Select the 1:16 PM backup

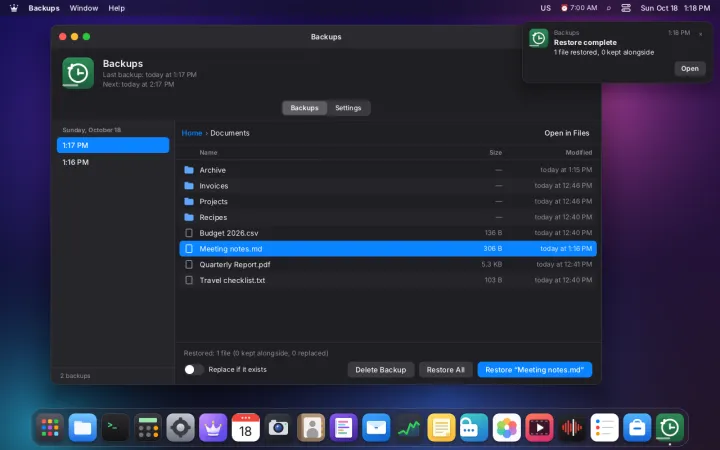coord(113,162)
